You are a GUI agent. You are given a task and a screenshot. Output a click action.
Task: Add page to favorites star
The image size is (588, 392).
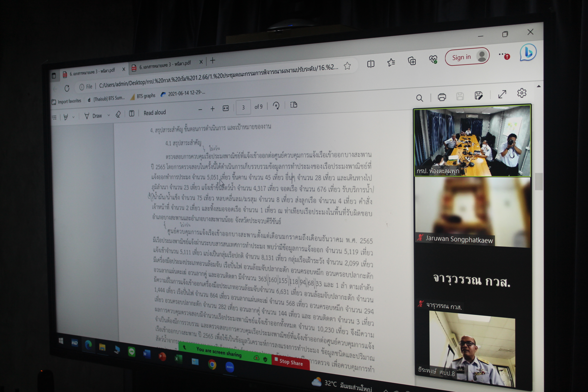(347, 66)
